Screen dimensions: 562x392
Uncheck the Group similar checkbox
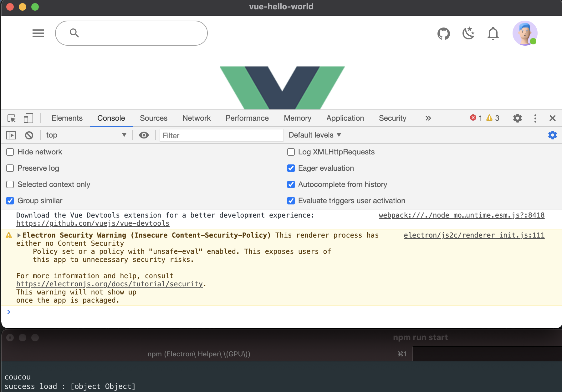(10, 201)
